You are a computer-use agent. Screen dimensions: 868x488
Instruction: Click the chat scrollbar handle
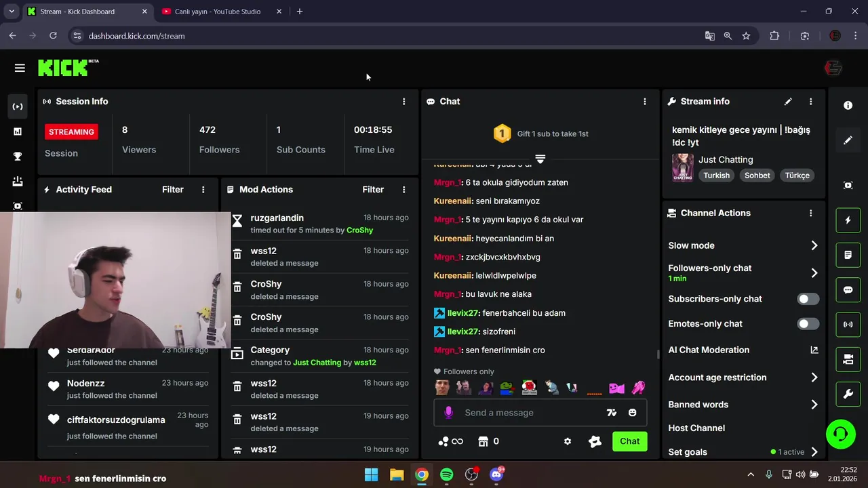tap(657, 354)
